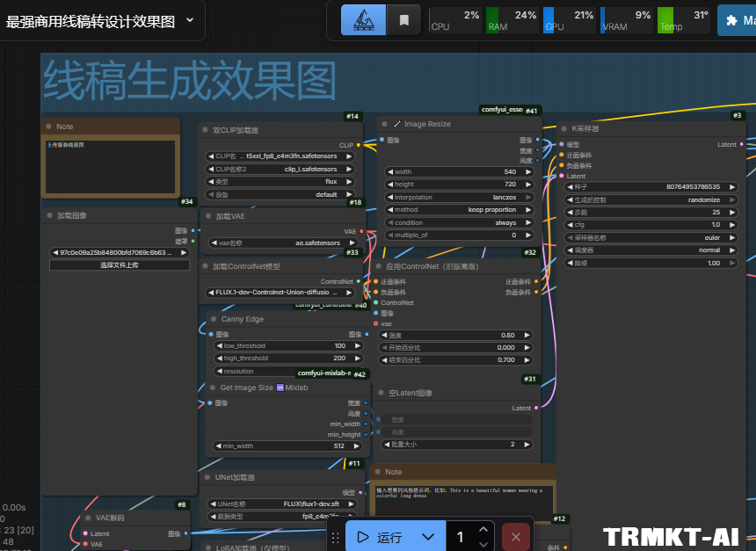Open the 采样器名称 dropdown showing euler
The width and height of the screenshot is (756, 551).
coord(651,237)
